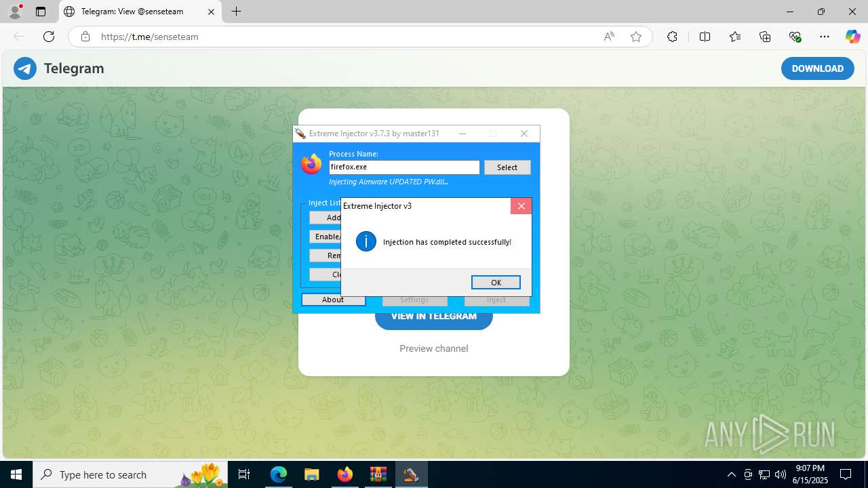868x488 pixels.
Task: Open File Explorer from taskbar
Action: click(311, 474)
